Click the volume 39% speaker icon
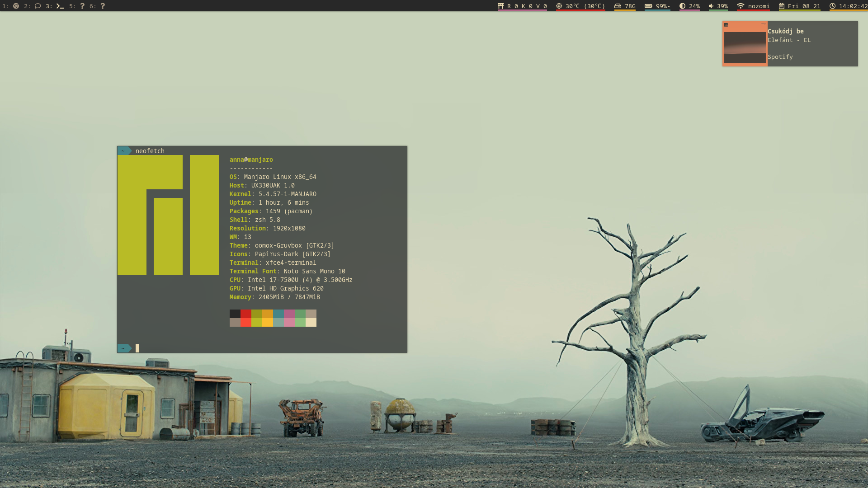The height and width of the screenshot is (488, 868). (711, 6)
